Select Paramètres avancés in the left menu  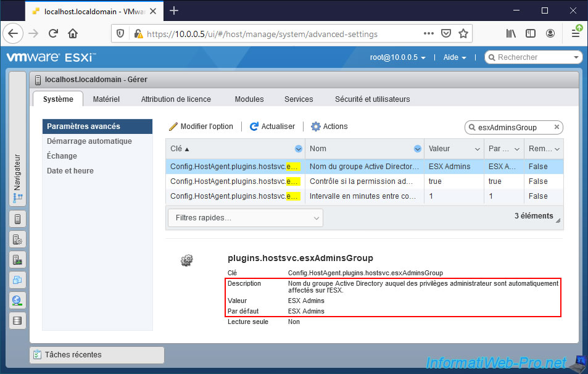point(97,127)
